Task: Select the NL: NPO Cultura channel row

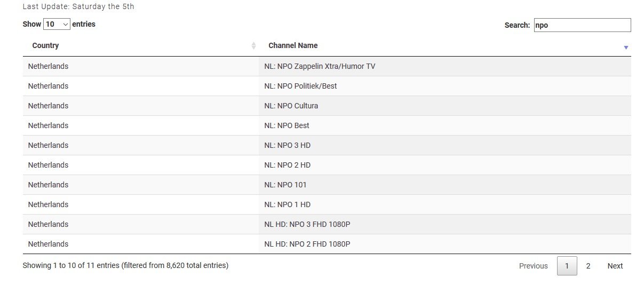Action: click(x=291, y=106)
